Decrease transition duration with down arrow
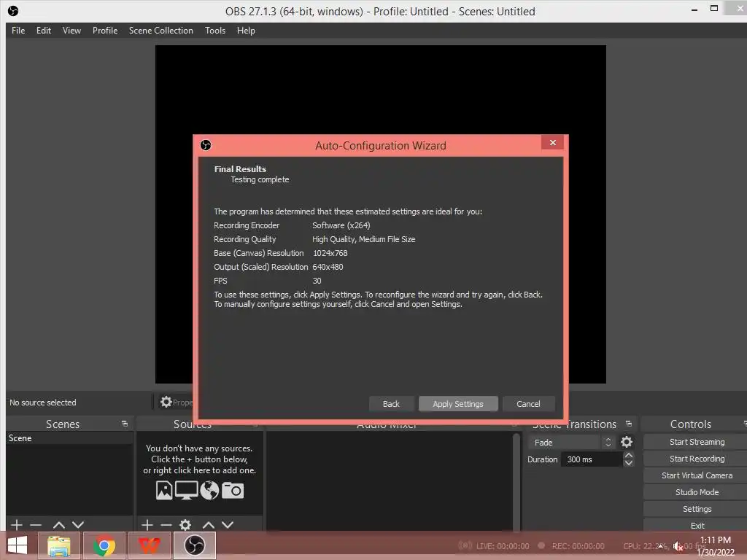This screenshot has width=747, height=560. tap(629, 463)
